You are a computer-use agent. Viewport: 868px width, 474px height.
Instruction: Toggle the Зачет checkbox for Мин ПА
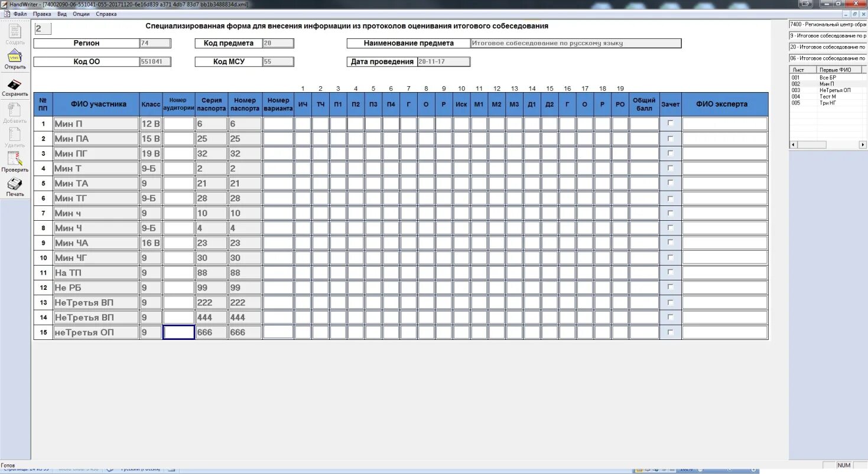coord(670,138)
